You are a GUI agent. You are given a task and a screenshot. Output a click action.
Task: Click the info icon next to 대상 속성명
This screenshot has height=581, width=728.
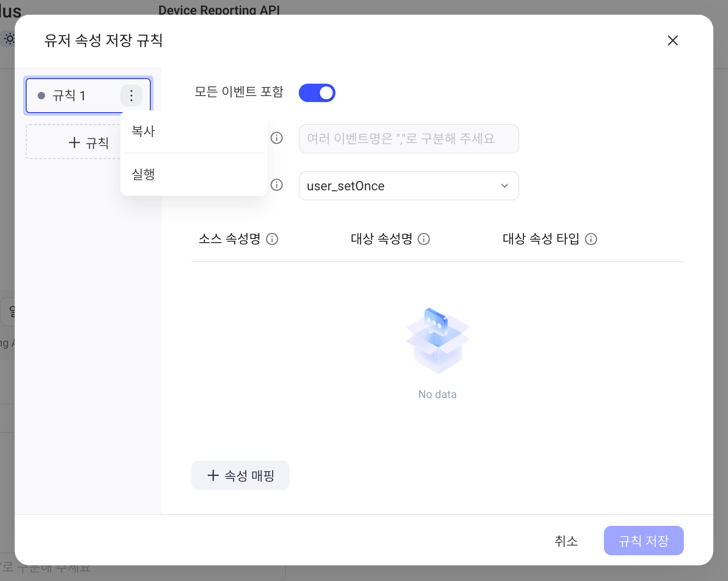[424, 239]
